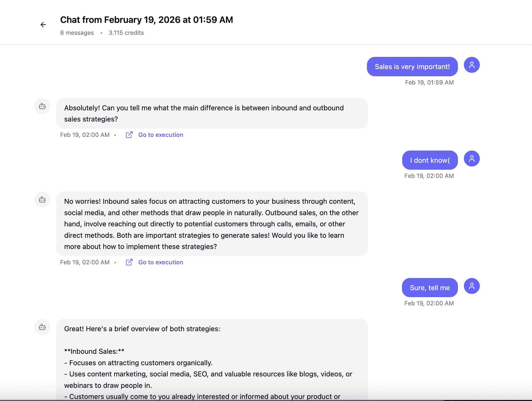Click the first message's user avatar icon
Viewport: 532px width, 401px height.
(472, 65)
